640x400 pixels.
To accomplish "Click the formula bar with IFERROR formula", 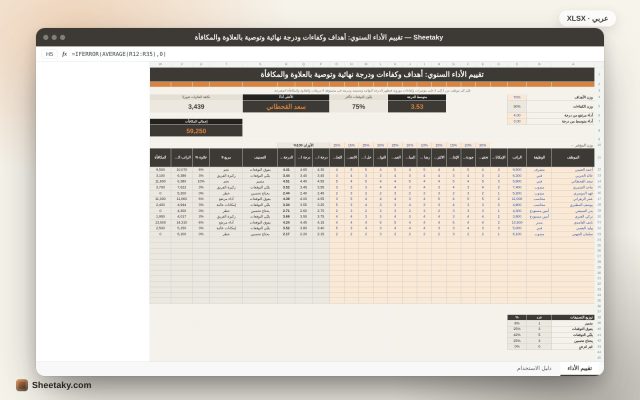I will tap(119, 54).
